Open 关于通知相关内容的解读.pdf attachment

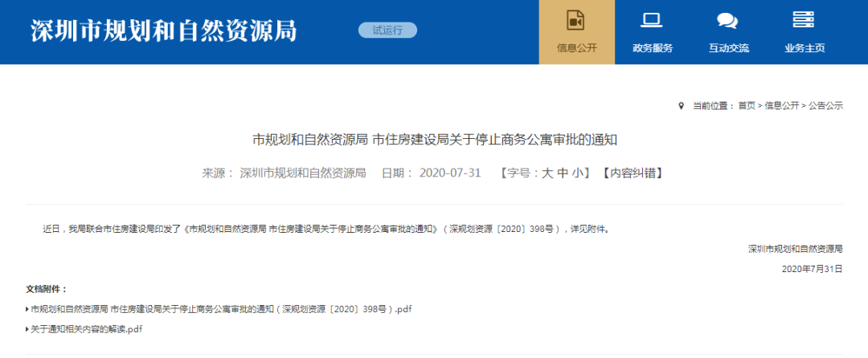click(87, 329)
